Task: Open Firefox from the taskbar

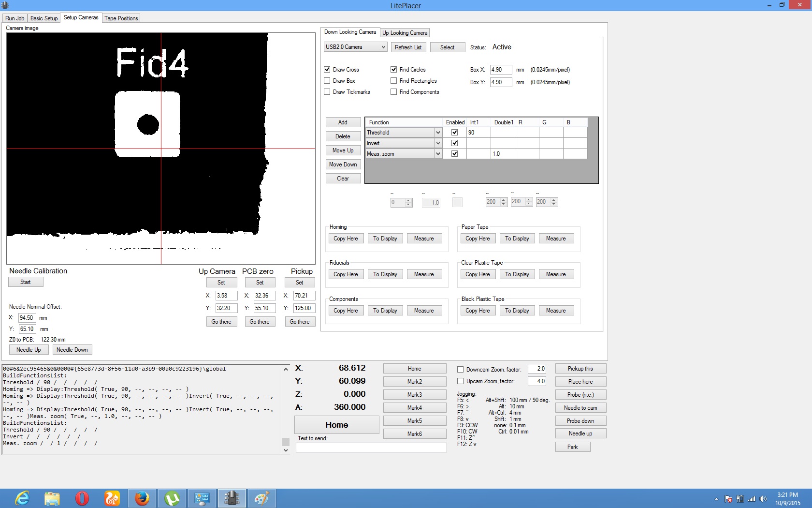Action: click(x=142, y=498)
